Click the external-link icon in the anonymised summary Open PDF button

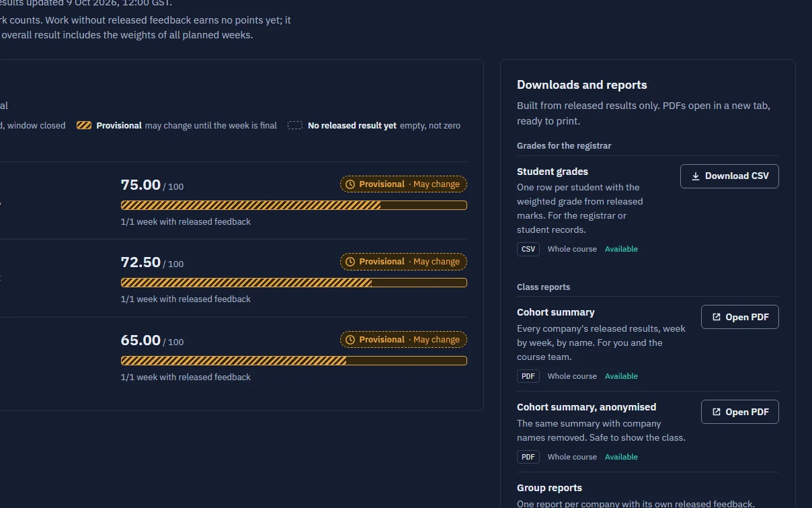tap(717, 412)
